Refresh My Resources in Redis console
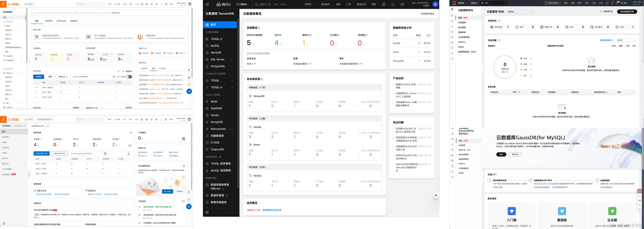 [x=131, y=133]
